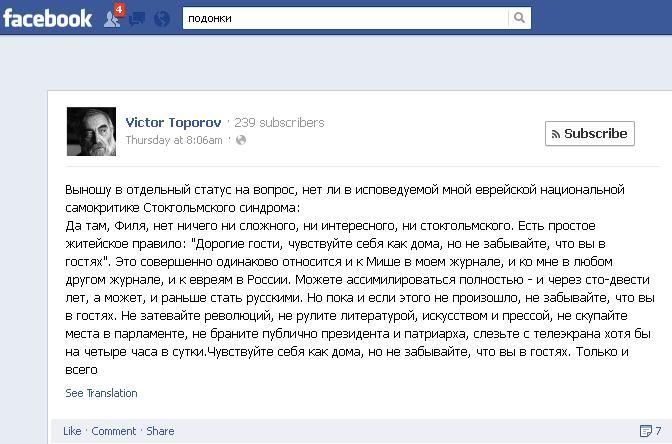The width and height of the screenshot is (672, 444).
Task: Click the public audience globe icon
Action: click(241, 140)
